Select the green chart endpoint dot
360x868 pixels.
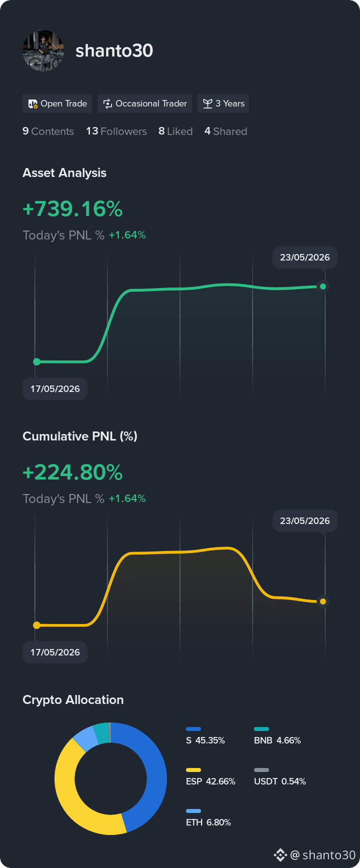[323, 286]
